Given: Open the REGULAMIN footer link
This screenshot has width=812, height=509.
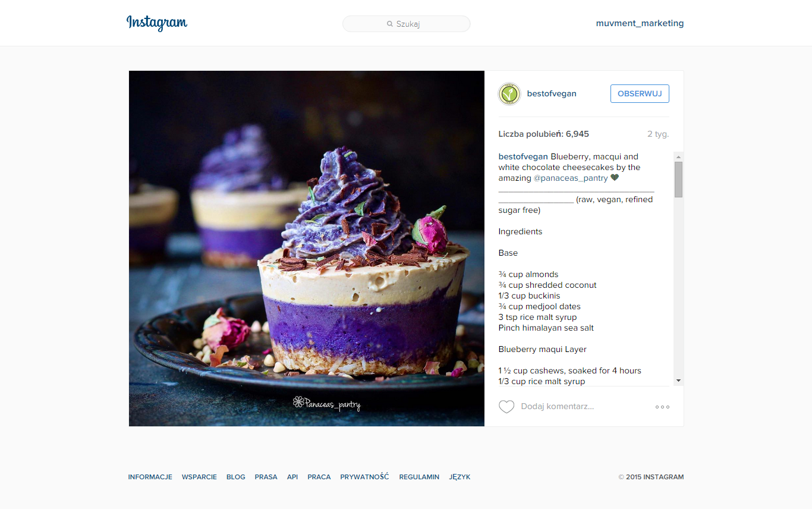Looking at the screenshot, I should 419,477.
